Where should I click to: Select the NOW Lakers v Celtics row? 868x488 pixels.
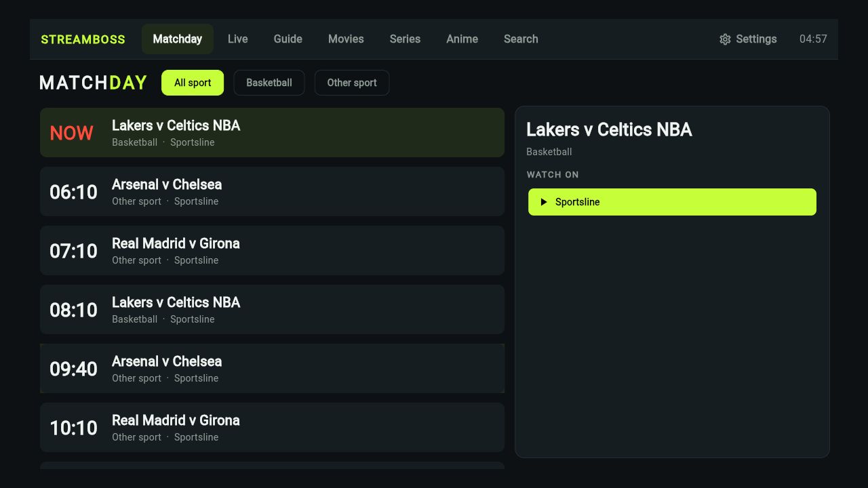coord(272,133)
